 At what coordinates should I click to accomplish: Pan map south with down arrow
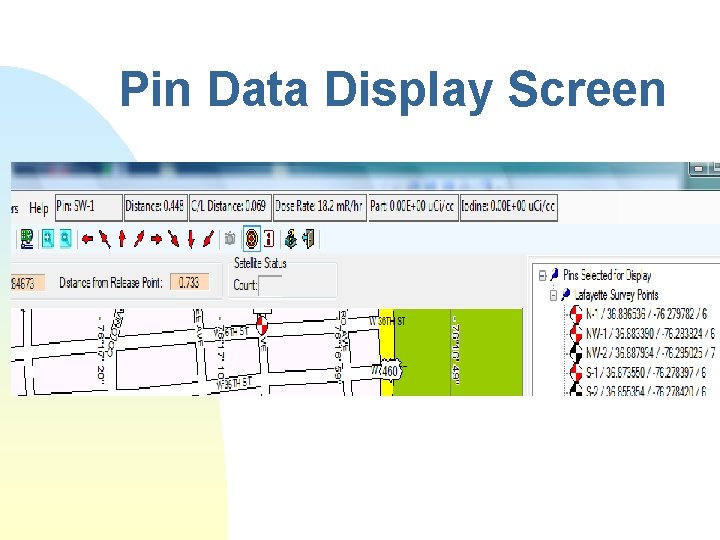[191, 239]
